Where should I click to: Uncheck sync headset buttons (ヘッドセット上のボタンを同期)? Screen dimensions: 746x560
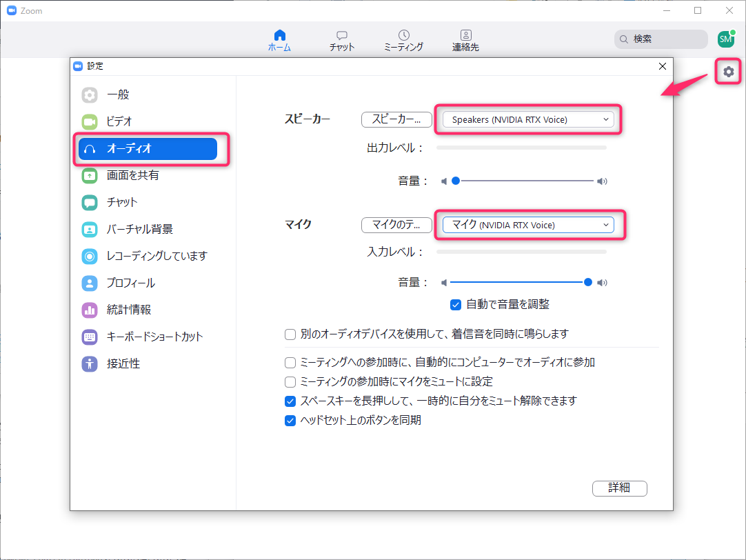pos(290,420)
